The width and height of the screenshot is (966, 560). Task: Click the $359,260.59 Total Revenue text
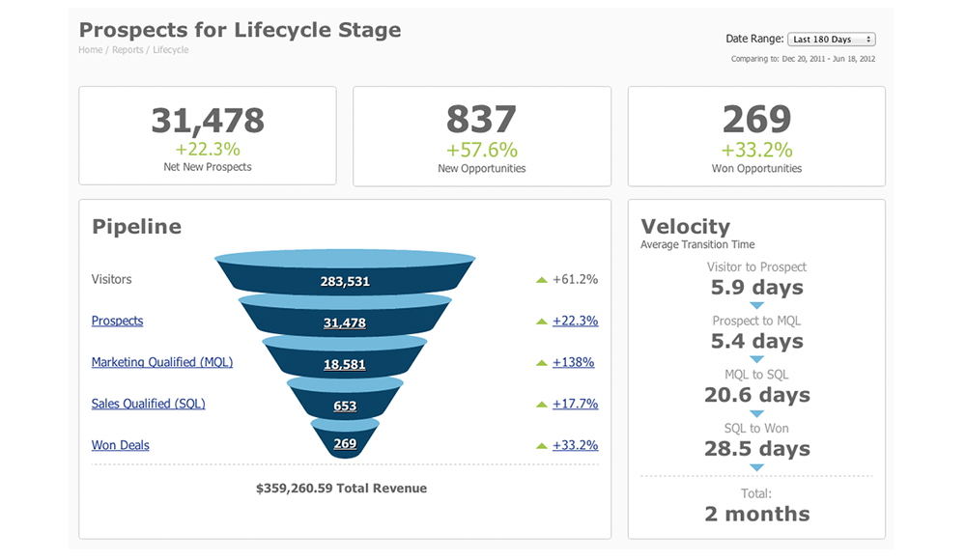click(344, 488)
